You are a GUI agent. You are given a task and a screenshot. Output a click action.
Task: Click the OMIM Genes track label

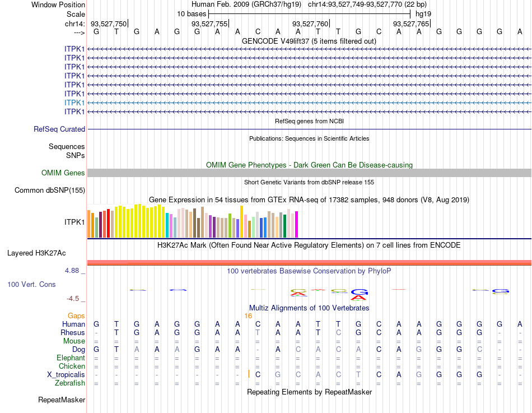tap(63, 173)
